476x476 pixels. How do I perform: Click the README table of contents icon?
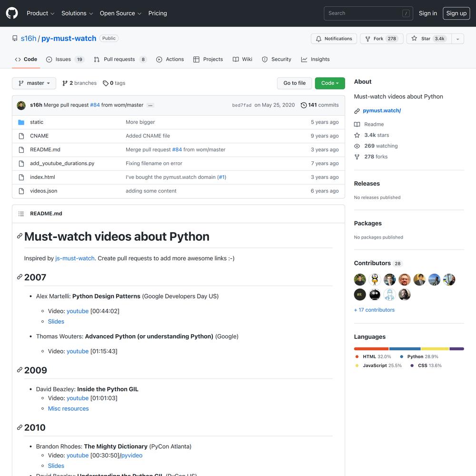(21, 214)
